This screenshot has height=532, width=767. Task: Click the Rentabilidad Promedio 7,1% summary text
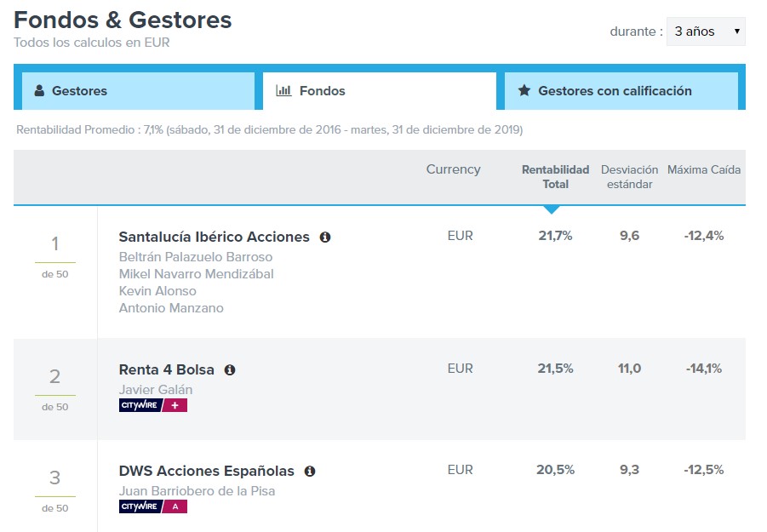click(270, 130)
